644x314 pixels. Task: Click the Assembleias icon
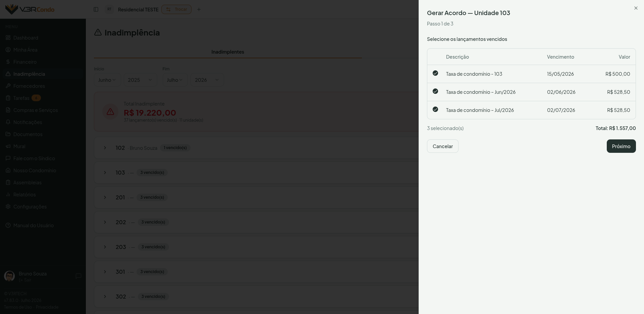[x=8, y=182]
